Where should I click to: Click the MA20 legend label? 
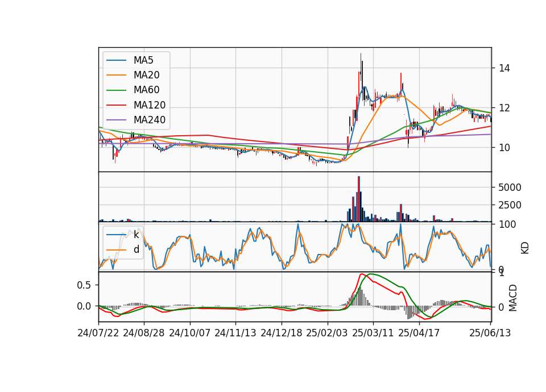click(146, 75)
